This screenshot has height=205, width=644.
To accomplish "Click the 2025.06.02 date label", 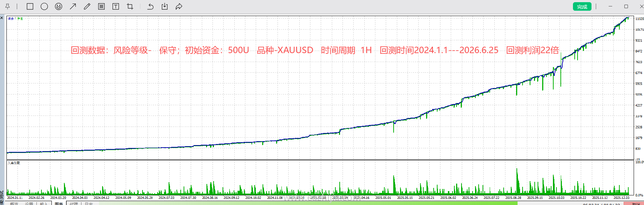I will (448, 198).
